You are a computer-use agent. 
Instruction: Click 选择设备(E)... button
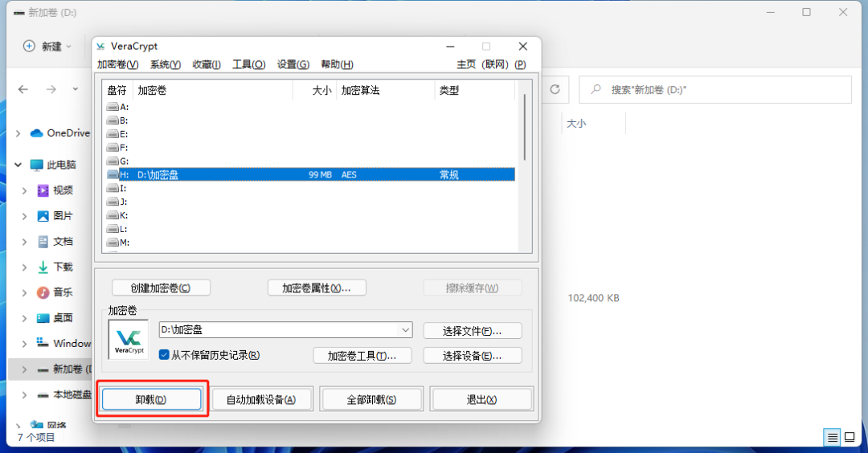[x=473, y=356]
